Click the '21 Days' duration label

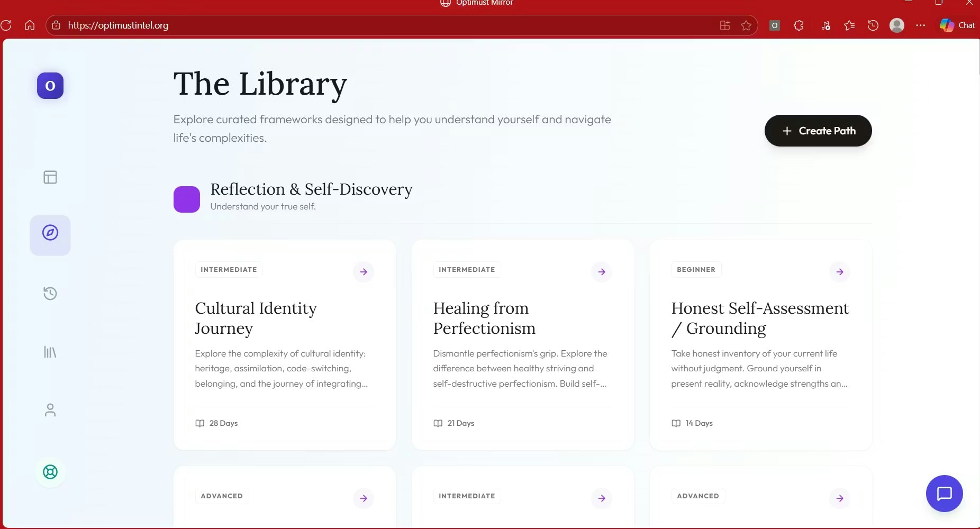461,423
